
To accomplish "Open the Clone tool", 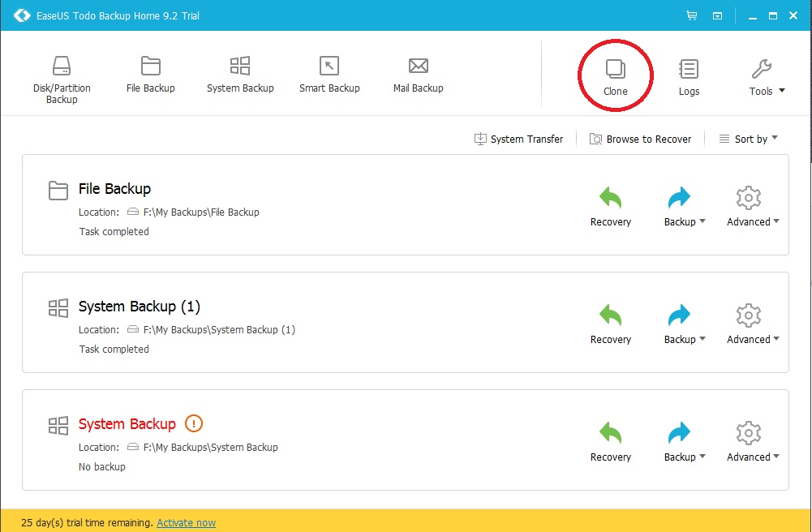I will pyautogui.click(x=615, y=77).
